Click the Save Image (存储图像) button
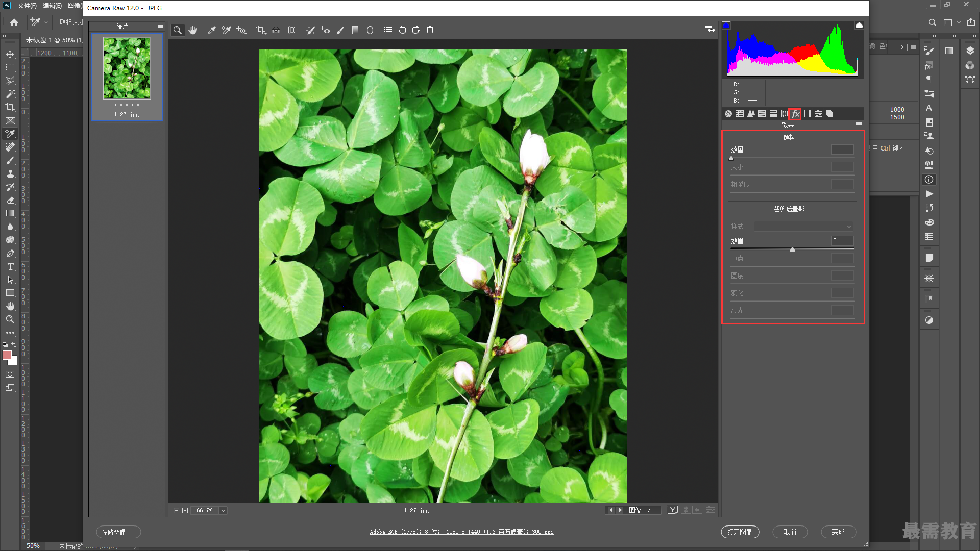The image size is (980, 551). coord(118,532)
